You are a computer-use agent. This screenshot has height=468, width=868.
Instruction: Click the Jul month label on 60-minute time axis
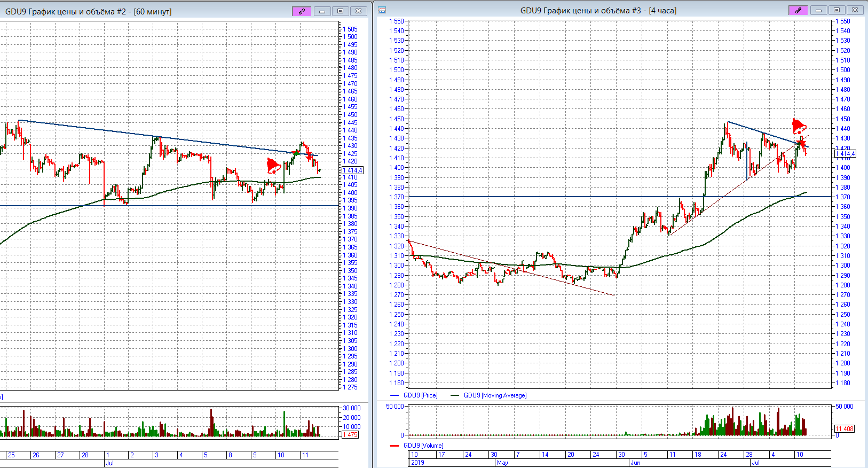click(109, 463)
